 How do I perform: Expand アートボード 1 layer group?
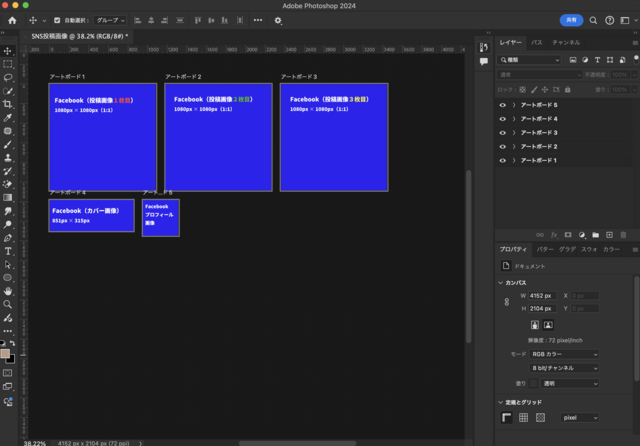pos(514,161)
